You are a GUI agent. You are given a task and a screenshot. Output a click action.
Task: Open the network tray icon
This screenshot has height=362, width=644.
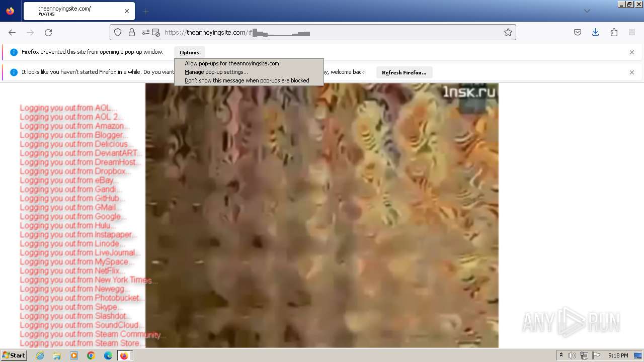[x=584, y=355]
